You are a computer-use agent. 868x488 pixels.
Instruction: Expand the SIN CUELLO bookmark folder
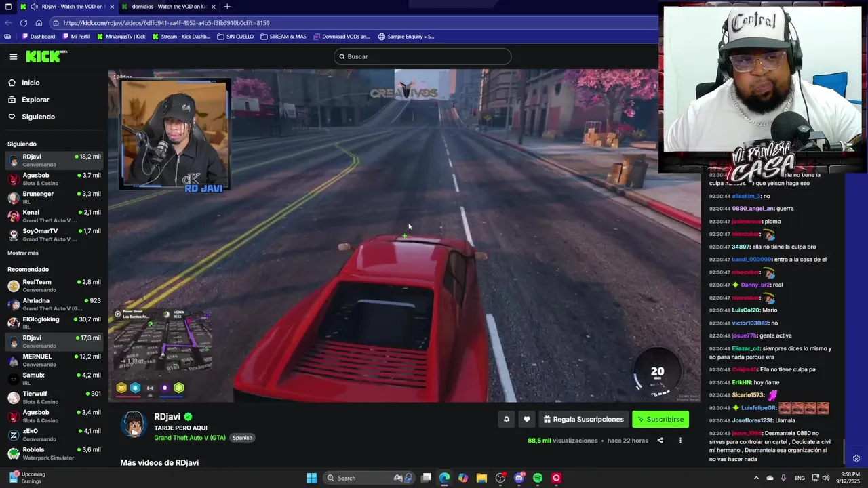coord(235,37)
